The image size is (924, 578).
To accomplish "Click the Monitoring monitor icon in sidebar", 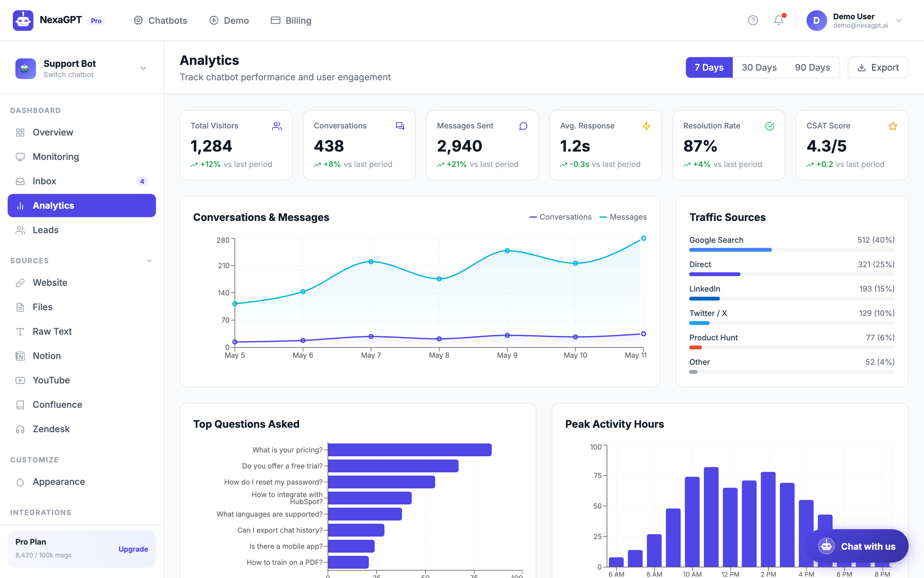I will click(20, 157).
